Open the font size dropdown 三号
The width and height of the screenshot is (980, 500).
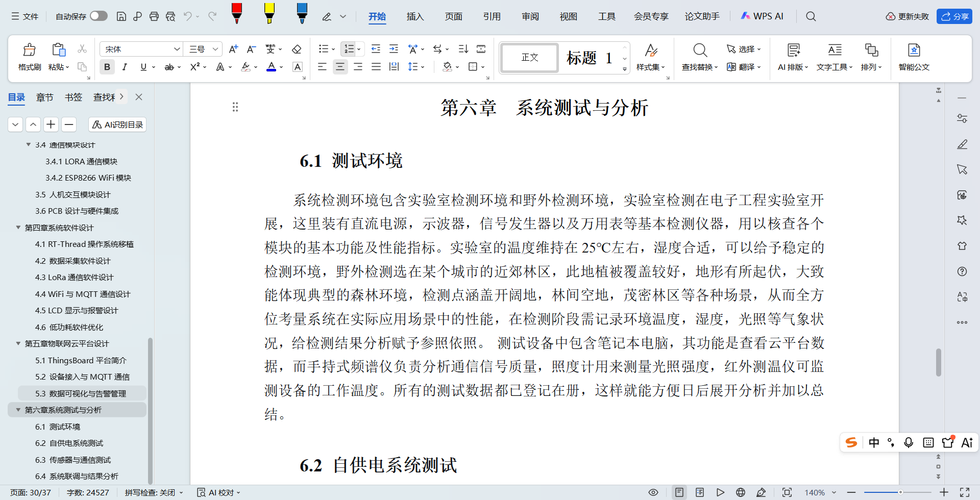(215, 49)
